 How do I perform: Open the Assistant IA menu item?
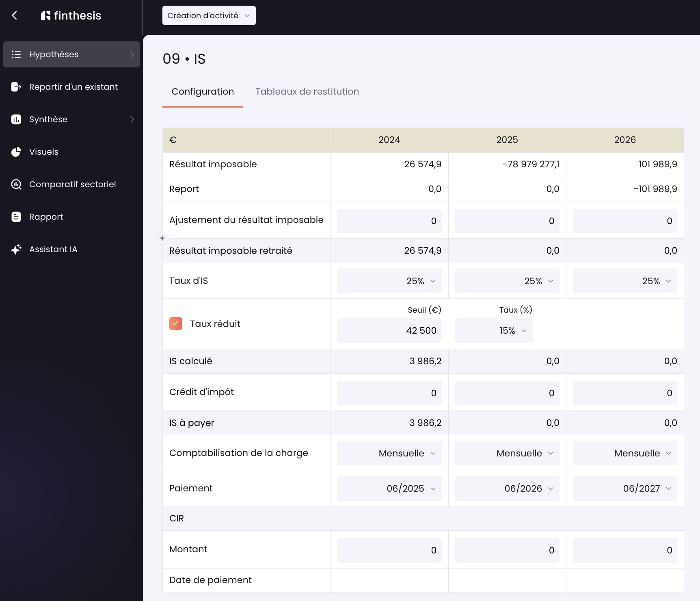coord(71,249)
